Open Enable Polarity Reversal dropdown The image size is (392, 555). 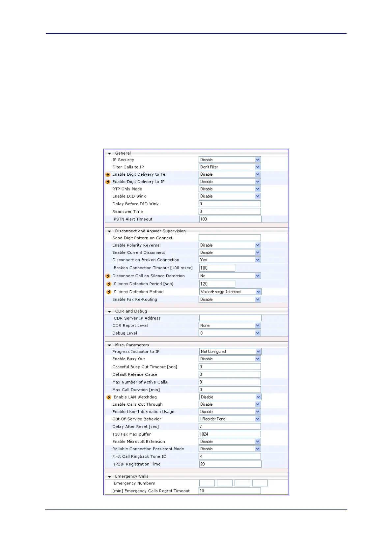click(x=230, y=245)
